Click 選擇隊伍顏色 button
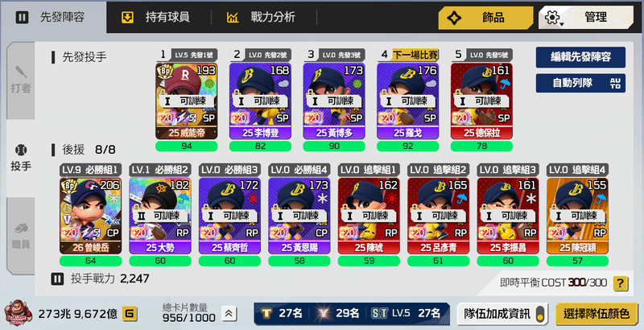 (597, 314)
